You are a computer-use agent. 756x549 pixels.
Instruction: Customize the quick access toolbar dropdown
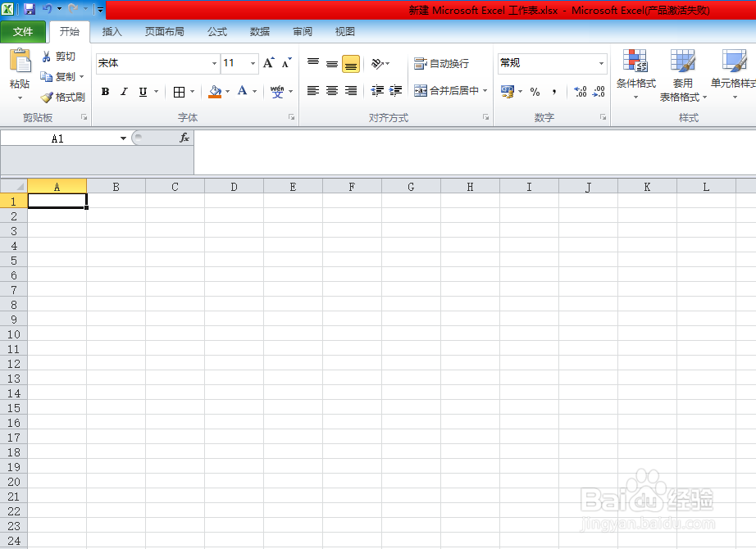coord(100,9)
